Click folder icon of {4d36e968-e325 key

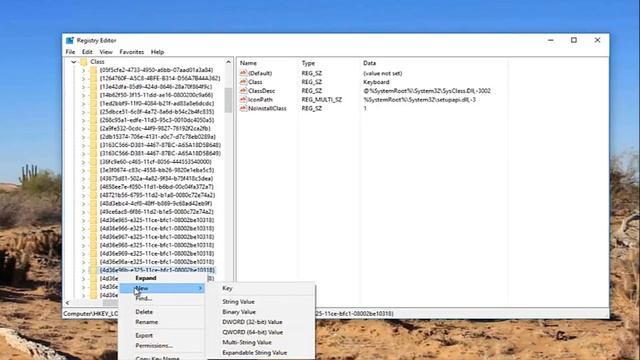tap(93, 246)
